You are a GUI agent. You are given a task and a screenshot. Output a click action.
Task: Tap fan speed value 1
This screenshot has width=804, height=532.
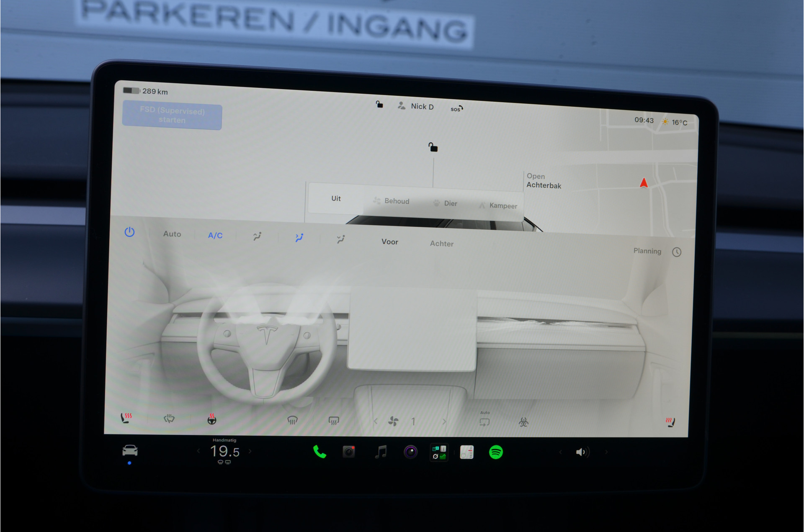coord(413,421)
